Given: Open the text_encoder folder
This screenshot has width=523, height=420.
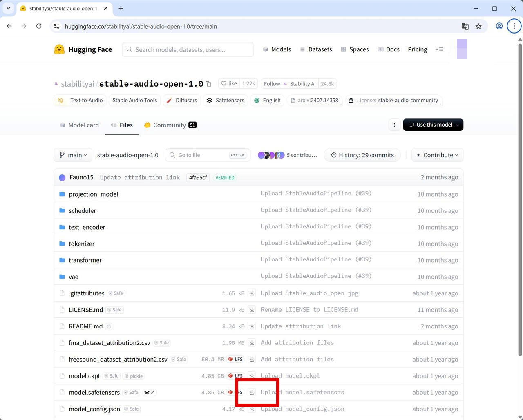Looking at the screenshot, I should [87, 227].
